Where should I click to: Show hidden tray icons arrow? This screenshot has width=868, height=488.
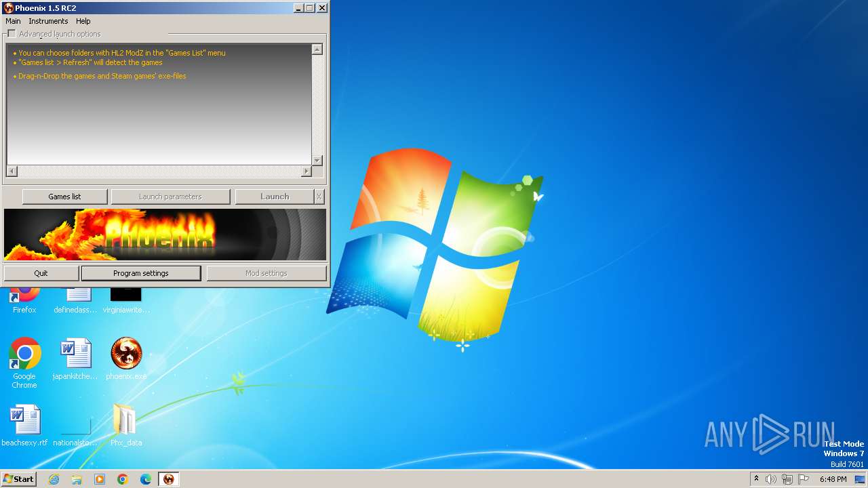(x=756, y=479)
